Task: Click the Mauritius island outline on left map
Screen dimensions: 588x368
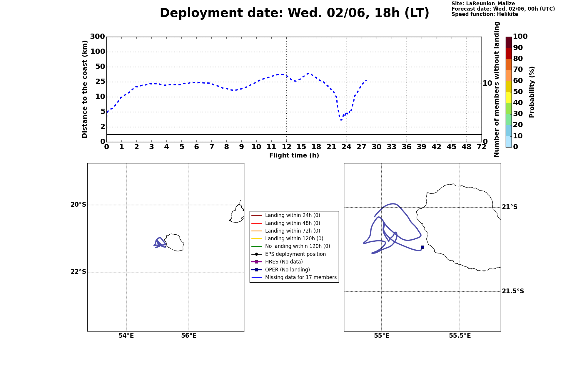Action: pyautogui.click(x=237, y=213)
